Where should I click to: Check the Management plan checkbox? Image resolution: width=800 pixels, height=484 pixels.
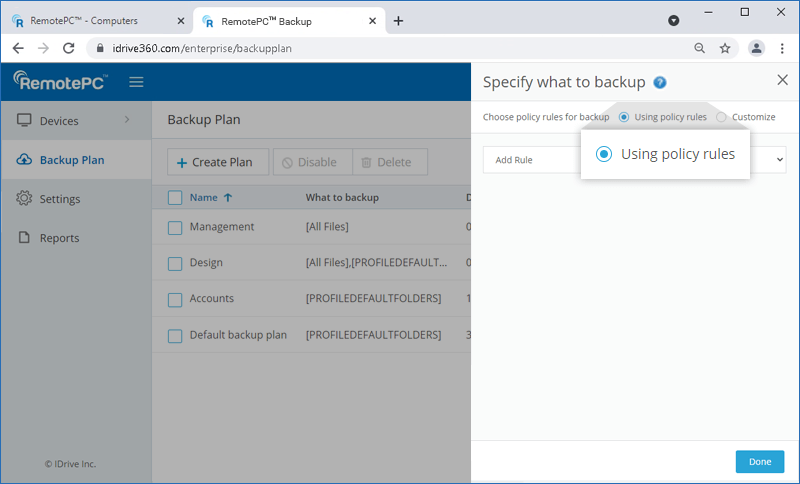(x=175, y=227)
